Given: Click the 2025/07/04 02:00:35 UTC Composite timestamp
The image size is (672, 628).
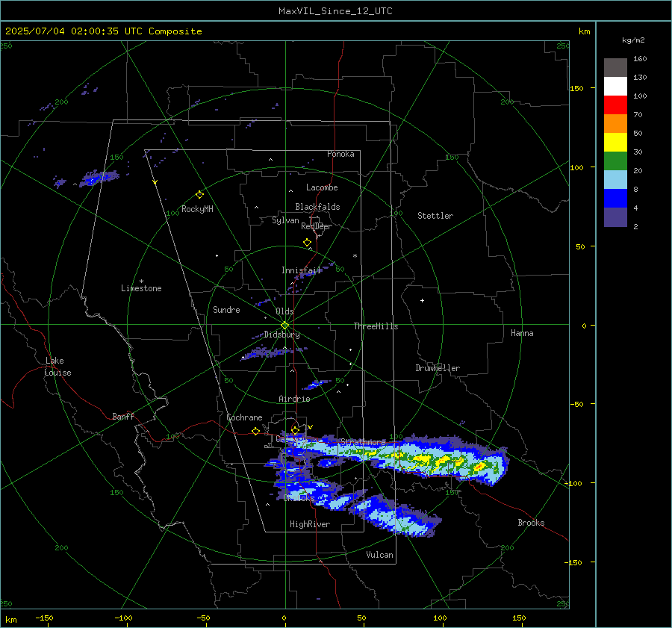Looking at the screenshot, I should point(103,31).
